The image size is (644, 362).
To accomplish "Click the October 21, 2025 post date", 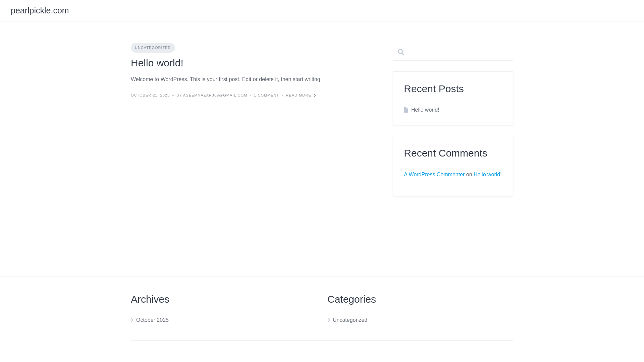I will (x=150, y=96).
